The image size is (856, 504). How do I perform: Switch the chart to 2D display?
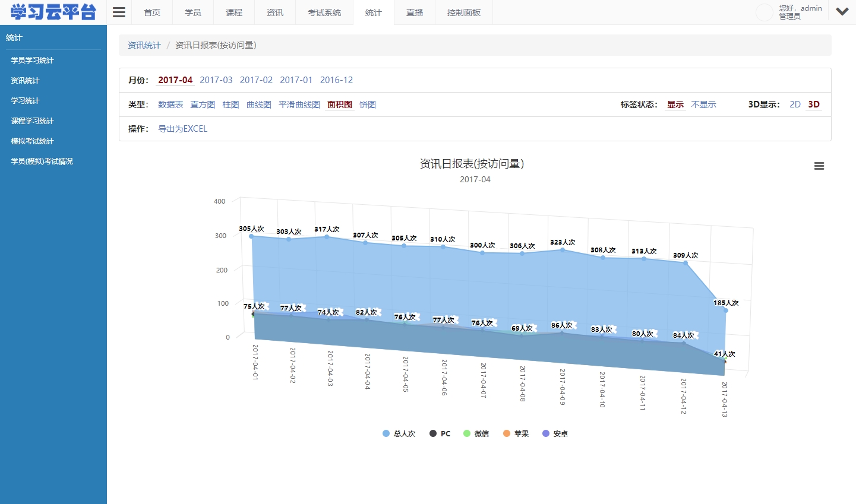[x=795, y=104]
